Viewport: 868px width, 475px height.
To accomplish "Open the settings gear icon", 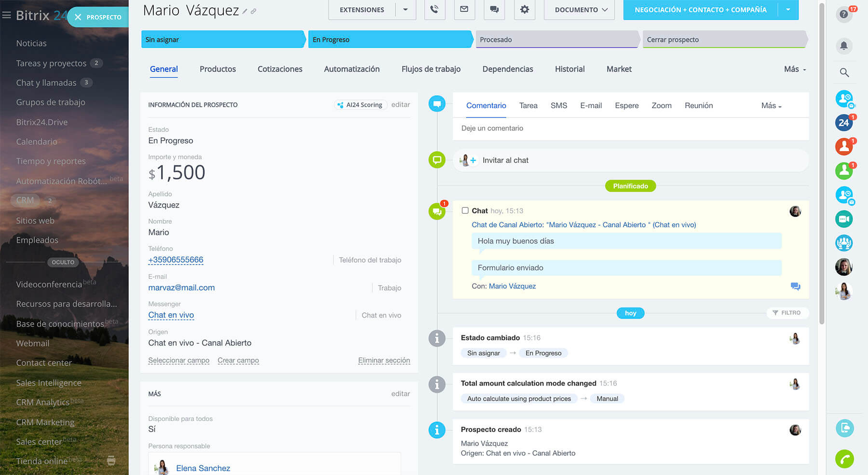I will click(525, 9).
